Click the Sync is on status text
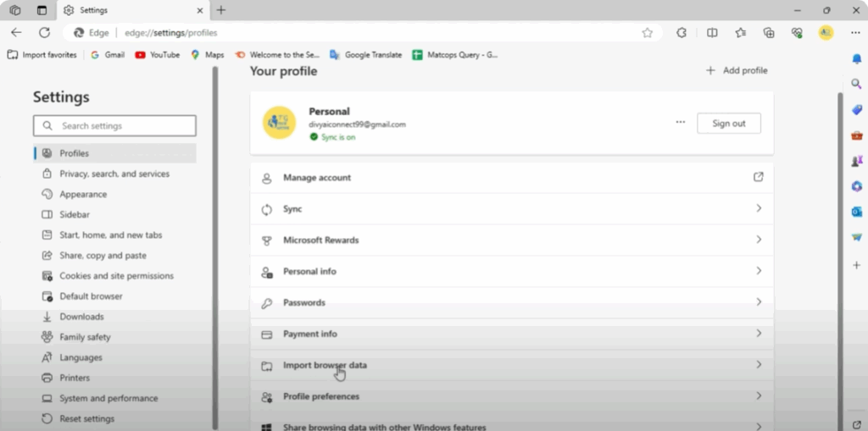The width and height of the screenshot is (868, 431). pyautogui.click(x=338, y=137)
